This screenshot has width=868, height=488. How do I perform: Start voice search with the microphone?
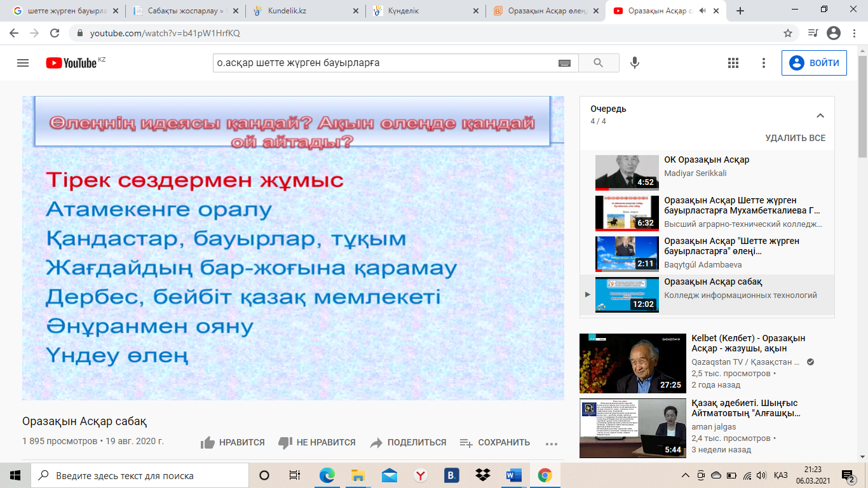[634, 63]
